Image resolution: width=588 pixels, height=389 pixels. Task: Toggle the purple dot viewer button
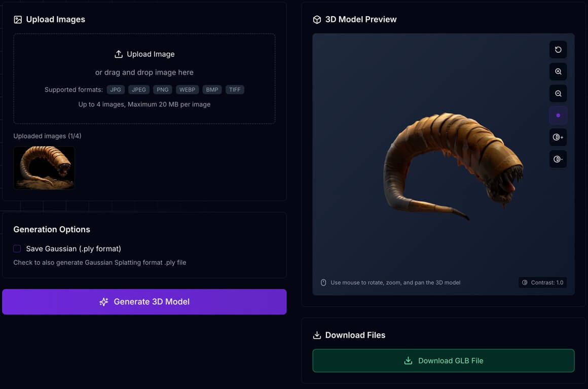click(558, 116)
